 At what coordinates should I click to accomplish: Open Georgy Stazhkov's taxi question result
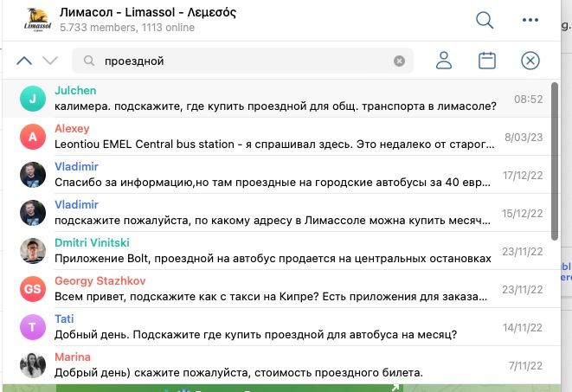click(277, 289)
